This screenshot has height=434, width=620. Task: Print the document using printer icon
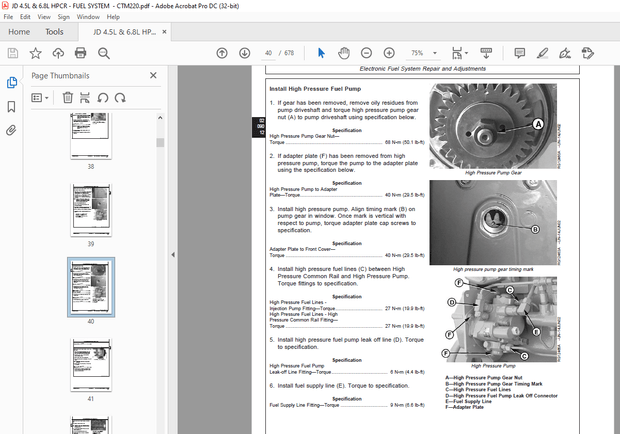[83, 53]
